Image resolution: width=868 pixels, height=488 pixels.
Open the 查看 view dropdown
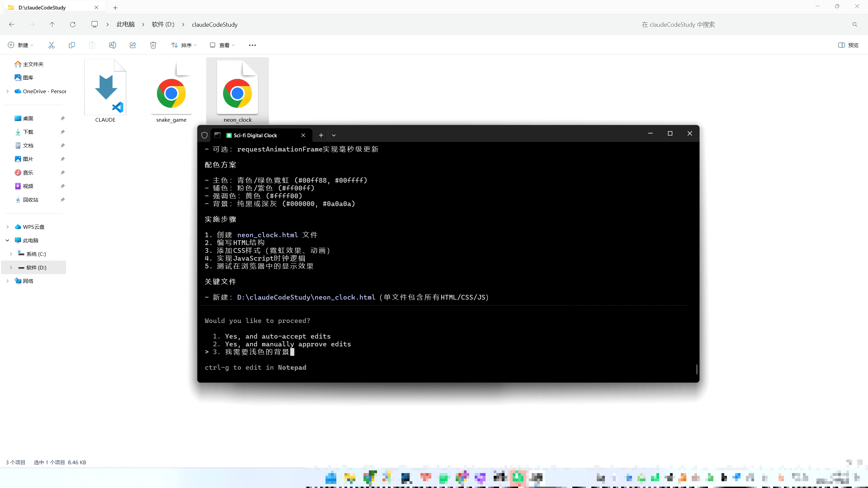(222, 45)
